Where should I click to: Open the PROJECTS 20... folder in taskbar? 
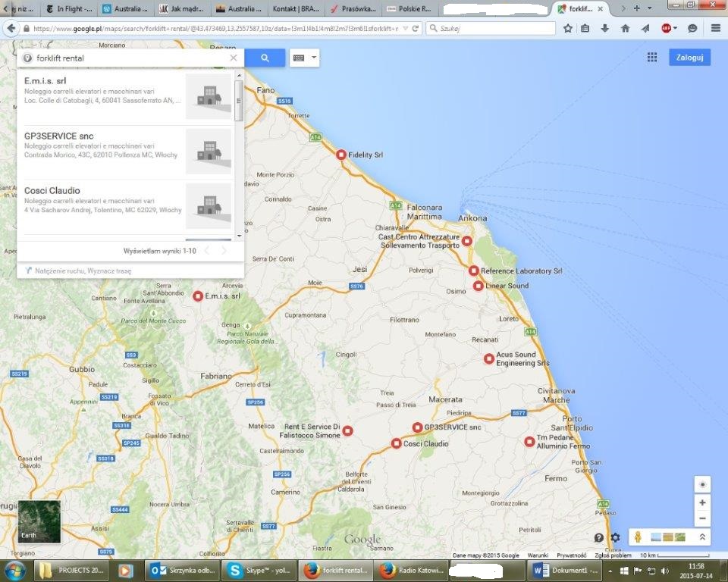point(71,571)
